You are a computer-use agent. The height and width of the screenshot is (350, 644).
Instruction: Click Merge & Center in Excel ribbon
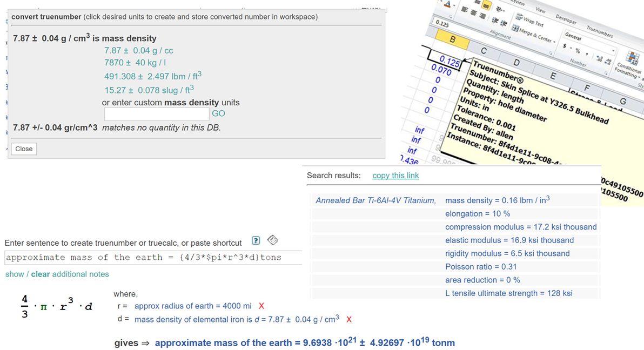pos(532,33)
